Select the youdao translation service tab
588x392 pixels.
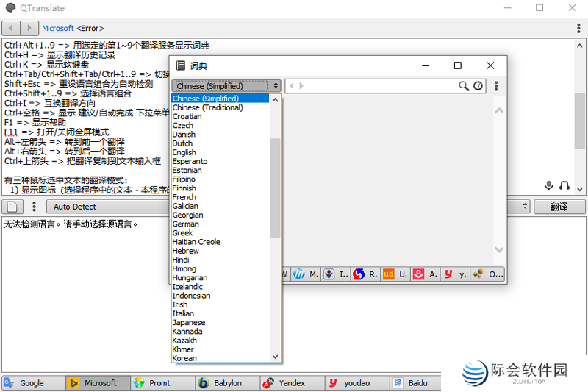coord(357,383)
